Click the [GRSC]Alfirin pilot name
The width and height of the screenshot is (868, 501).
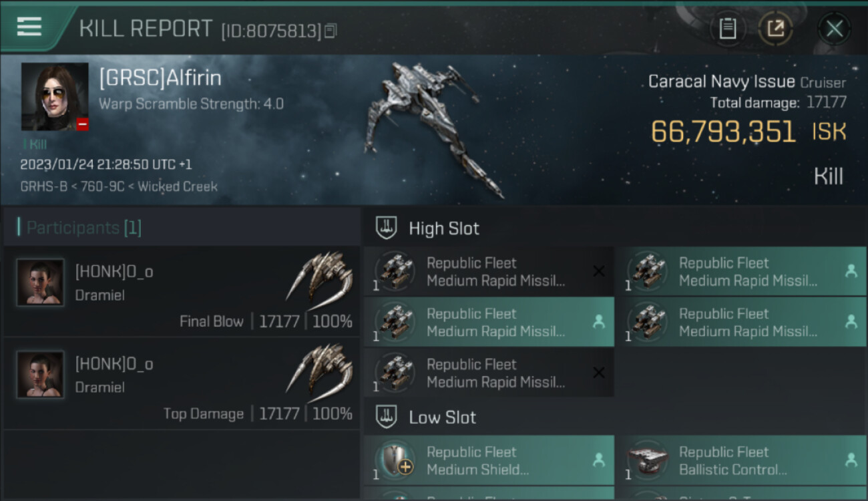(160, 78)
